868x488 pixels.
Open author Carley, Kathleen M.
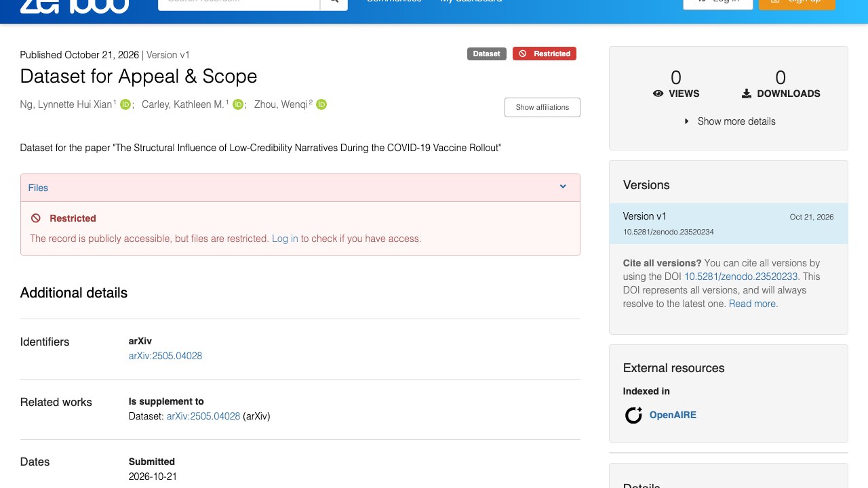(183, 104)
